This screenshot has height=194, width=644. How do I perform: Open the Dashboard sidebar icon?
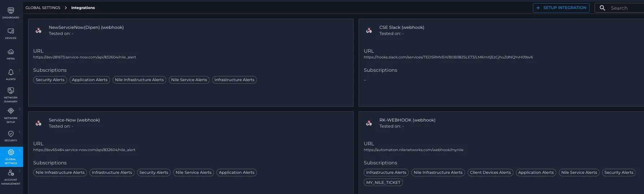pos(11,10)
